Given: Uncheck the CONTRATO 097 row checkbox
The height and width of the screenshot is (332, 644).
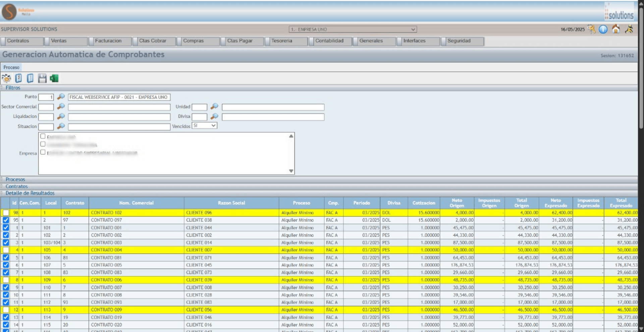Looking at the screenshot, I should [x=6, y=220].
